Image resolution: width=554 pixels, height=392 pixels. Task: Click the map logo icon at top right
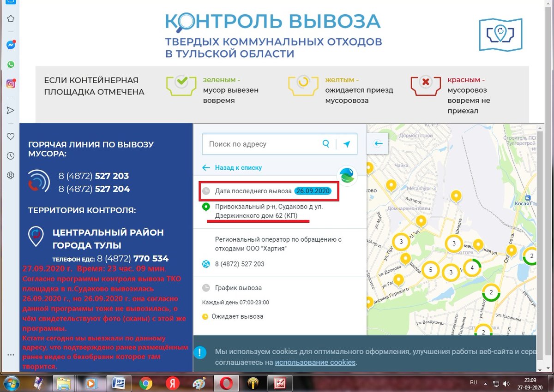[501, 35]
